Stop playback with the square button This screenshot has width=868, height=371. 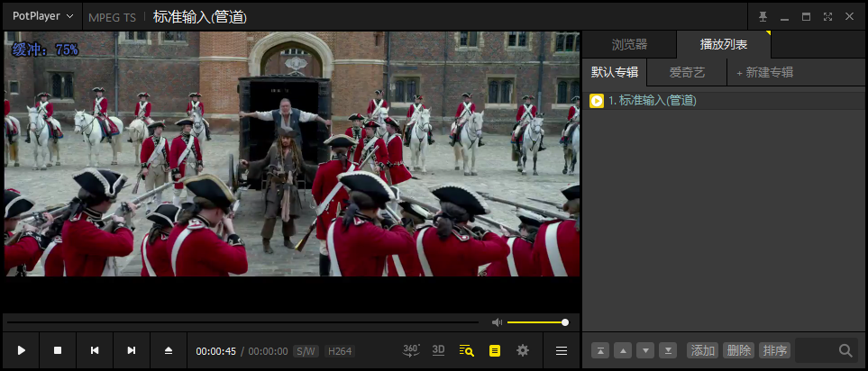58,350
